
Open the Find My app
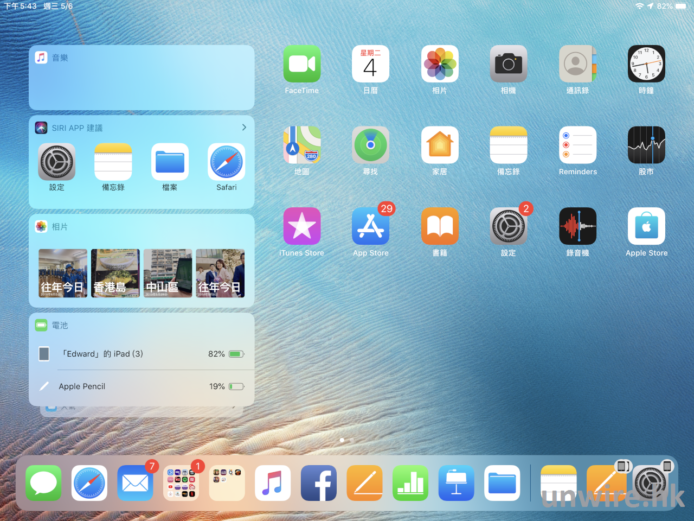click(x=370, y=145)
